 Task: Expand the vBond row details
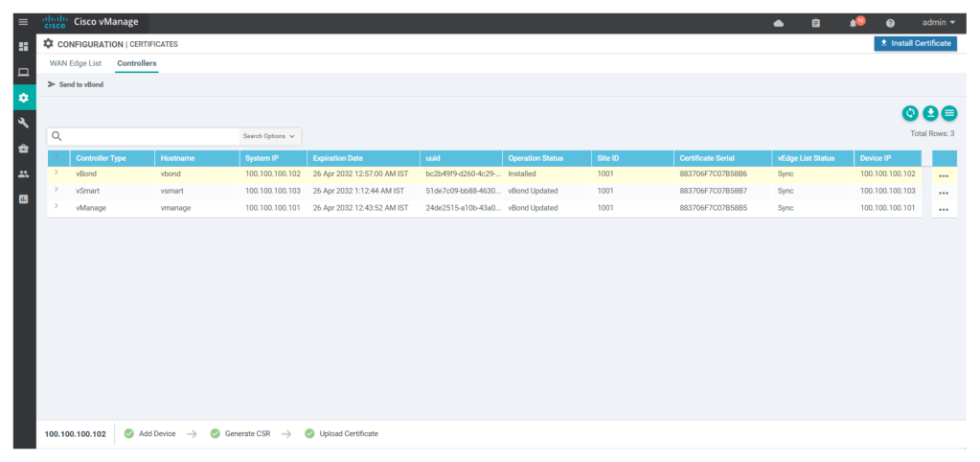(57, 173)
